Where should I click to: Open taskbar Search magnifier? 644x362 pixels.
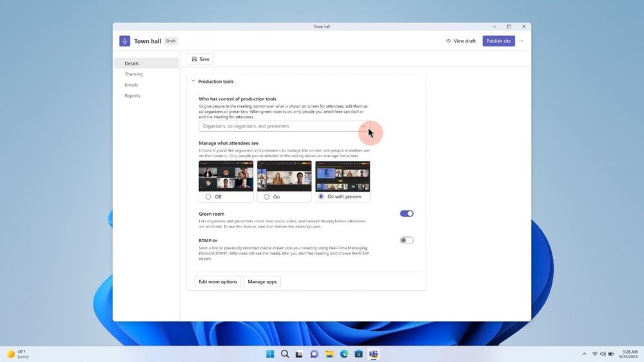[x=285, y=354]
